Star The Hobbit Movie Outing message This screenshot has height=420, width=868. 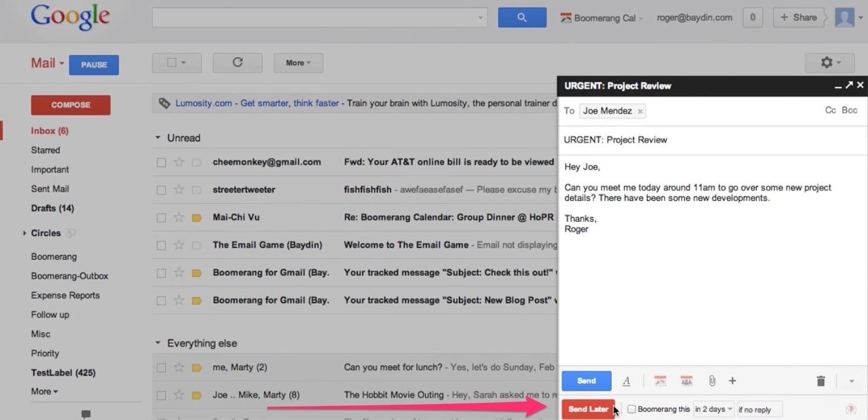179,395
